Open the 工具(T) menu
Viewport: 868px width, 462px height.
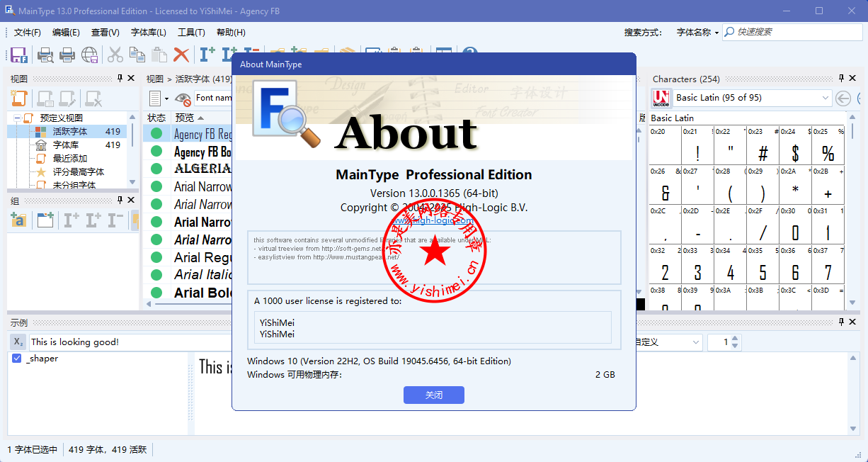(x=191, y=33)
